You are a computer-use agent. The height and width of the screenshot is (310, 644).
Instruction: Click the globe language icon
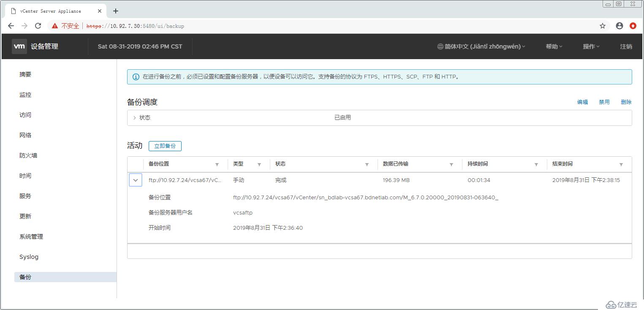tap(440, 46)
